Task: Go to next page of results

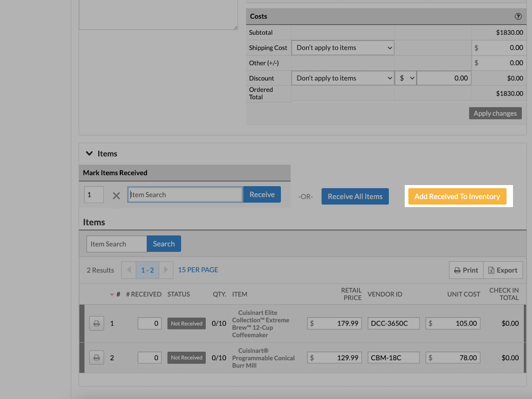Action: tap(166, 270)
